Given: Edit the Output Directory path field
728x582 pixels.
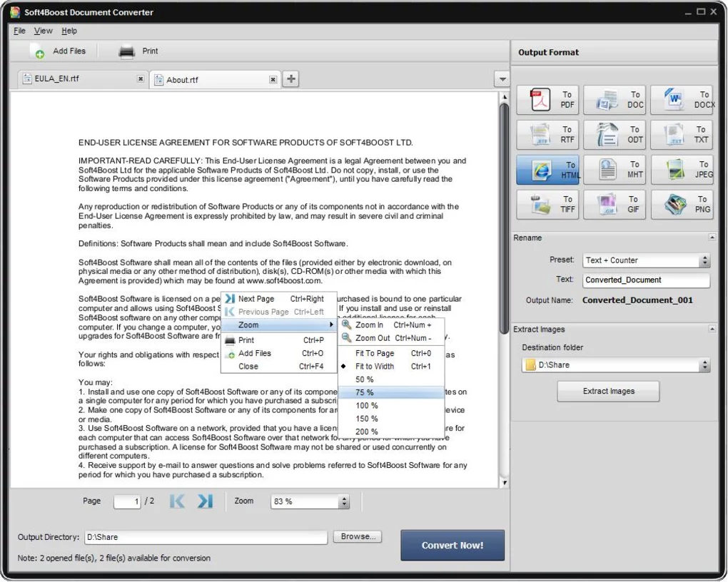Looking at the screenshot, I should pyautogui.click(x=206, y=537).
